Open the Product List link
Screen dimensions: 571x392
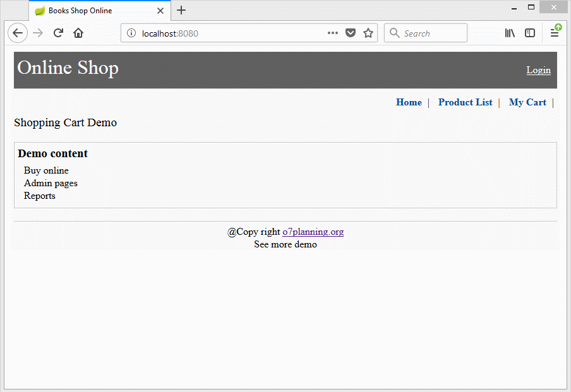pos(465,102)
